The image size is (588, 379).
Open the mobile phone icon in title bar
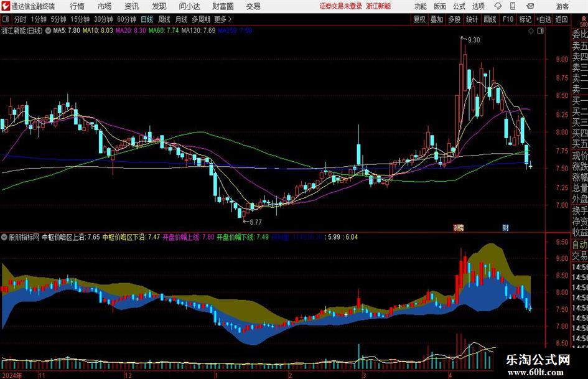click(x=513, y=6)
